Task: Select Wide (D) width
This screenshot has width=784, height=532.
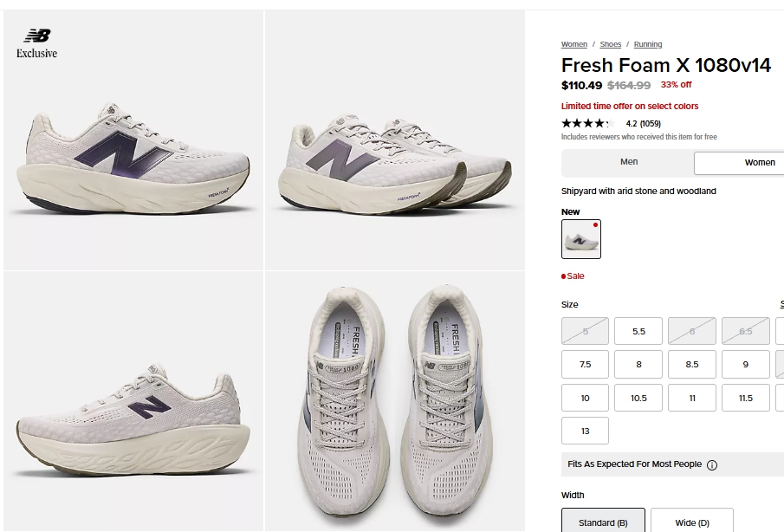Action: pyautogui.click(x=691, y=522)
